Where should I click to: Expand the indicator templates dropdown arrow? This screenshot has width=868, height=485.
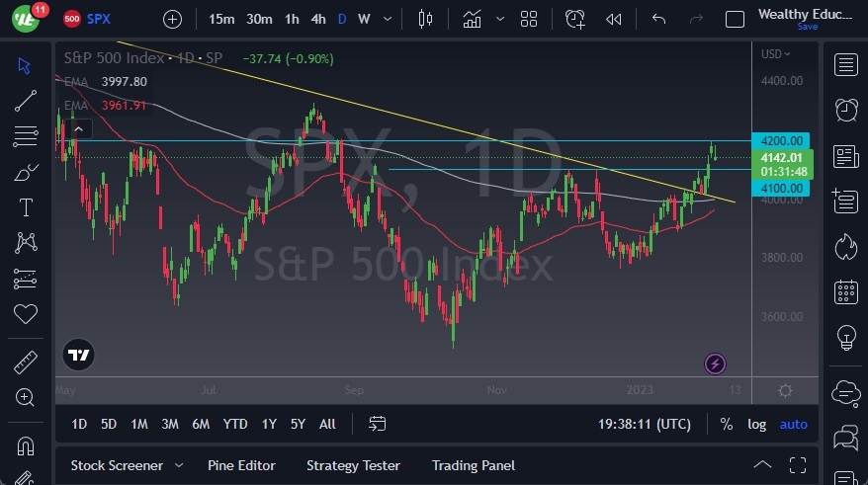pyautogui.click(x=500, y=20)
